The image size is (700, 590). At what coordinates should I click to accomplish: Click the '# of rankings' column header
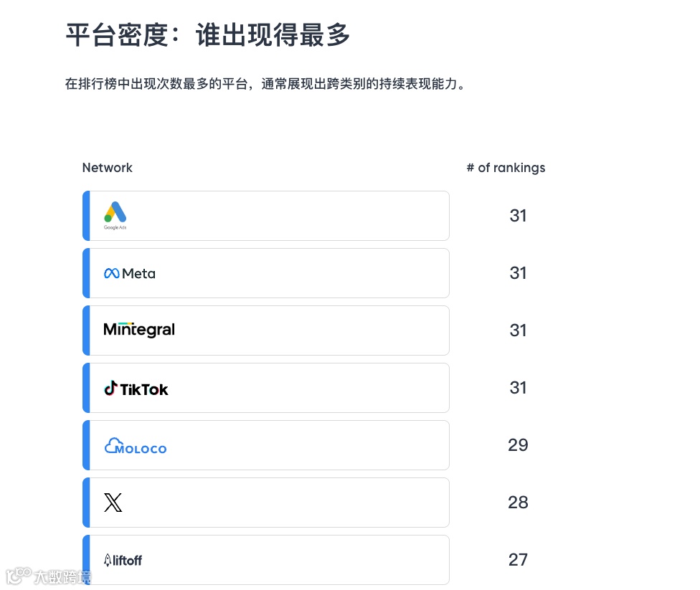(x=506, y=168)
